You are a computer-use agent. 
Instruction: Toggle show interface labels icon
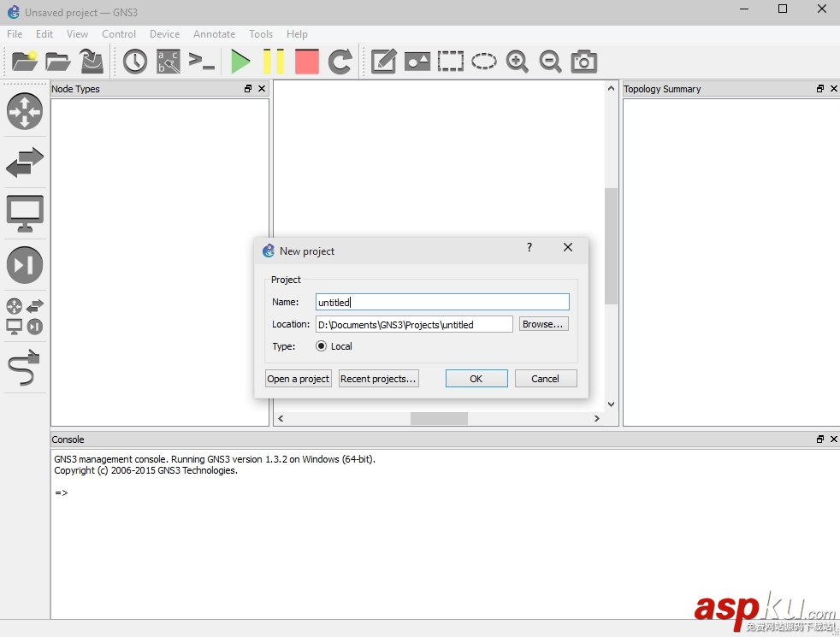(169, 61)
